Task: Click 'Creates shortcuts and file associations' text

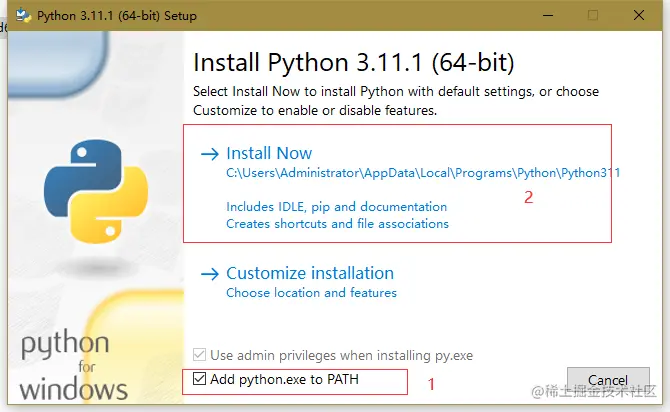Action: pyautogui.click(x=338, y=224)
